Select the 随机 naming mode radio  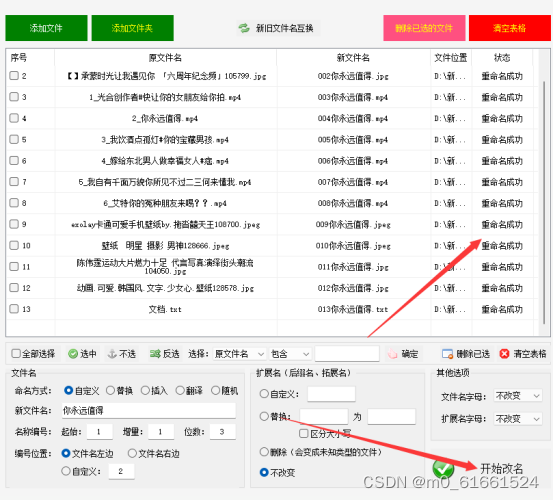point(215,390)
